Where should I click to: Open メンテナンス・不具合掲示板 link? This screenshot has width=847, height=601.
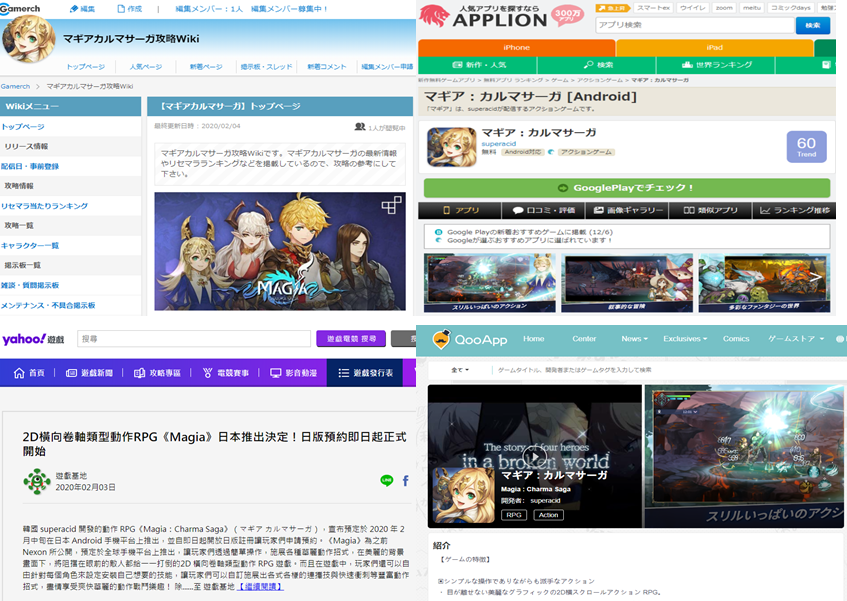48,306
